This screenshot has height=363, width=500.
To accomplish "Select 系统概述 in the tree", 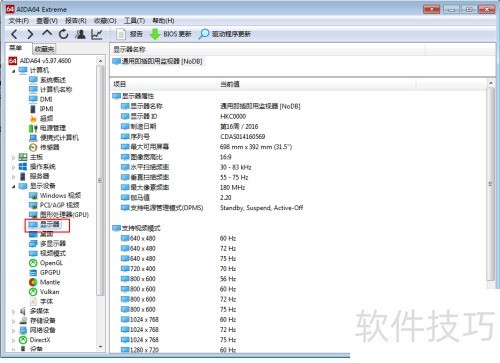I will coord(48,80).
